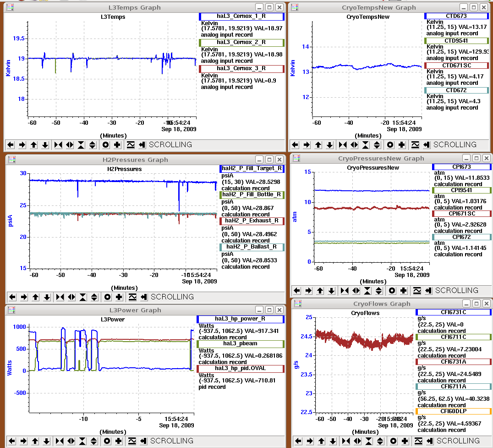Pan left in CryoPressuresNew Graph toolbar
This screenshot has height=448, width=493.
[297, 291]
